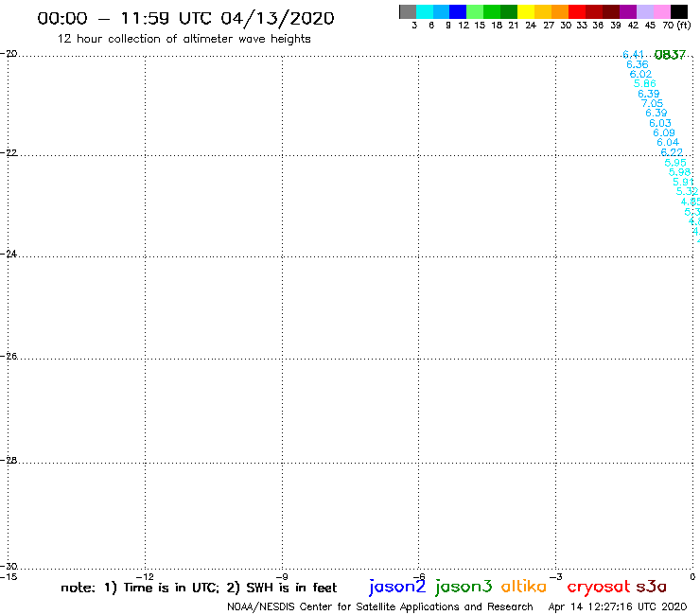Click the dark red 's3a' satellite legend label
Viewport: 700px width, 615px height.
point(651,587)
